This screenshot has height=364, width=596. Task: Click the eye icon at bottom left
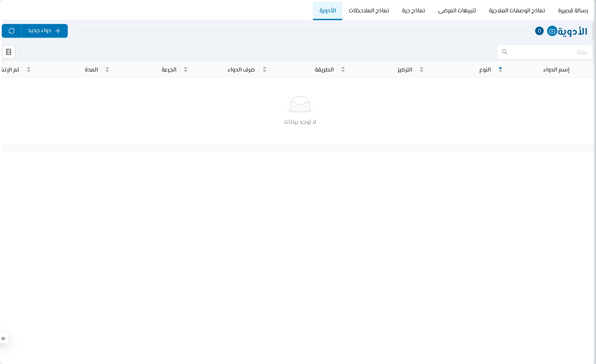pyautogui.click(x=3, y=338)
